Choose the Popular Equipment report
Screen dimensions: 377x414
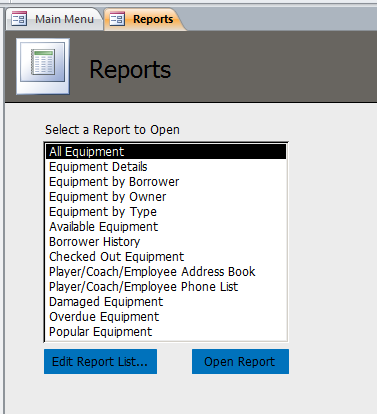coord(166,332)
